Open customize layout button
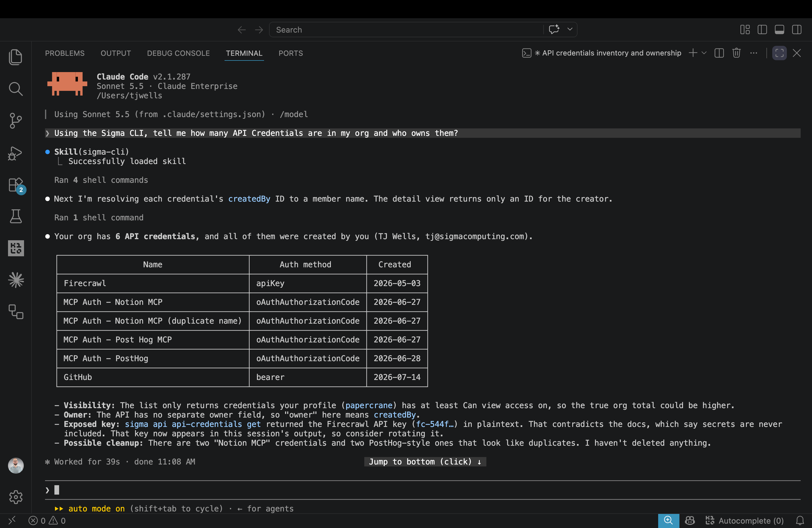The height and width of the screenshot is (528, 812). click(x=745, y=30)
